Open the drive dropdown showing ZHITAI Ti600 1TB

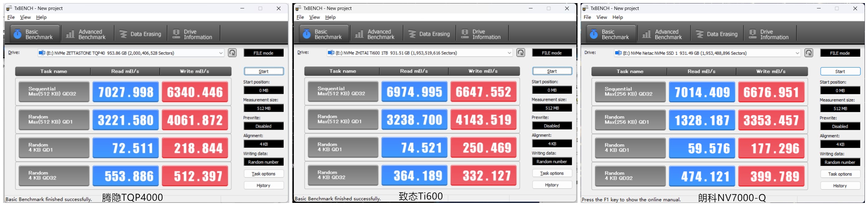click(x=420, y=53)
